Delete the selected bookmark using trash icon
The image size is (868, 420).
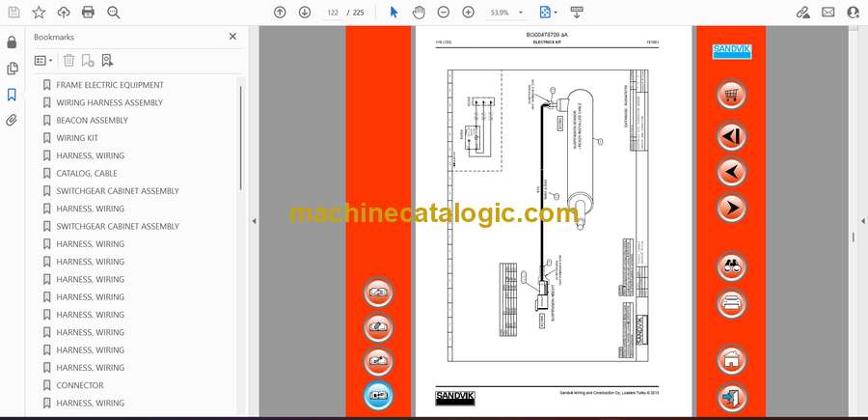68,61
